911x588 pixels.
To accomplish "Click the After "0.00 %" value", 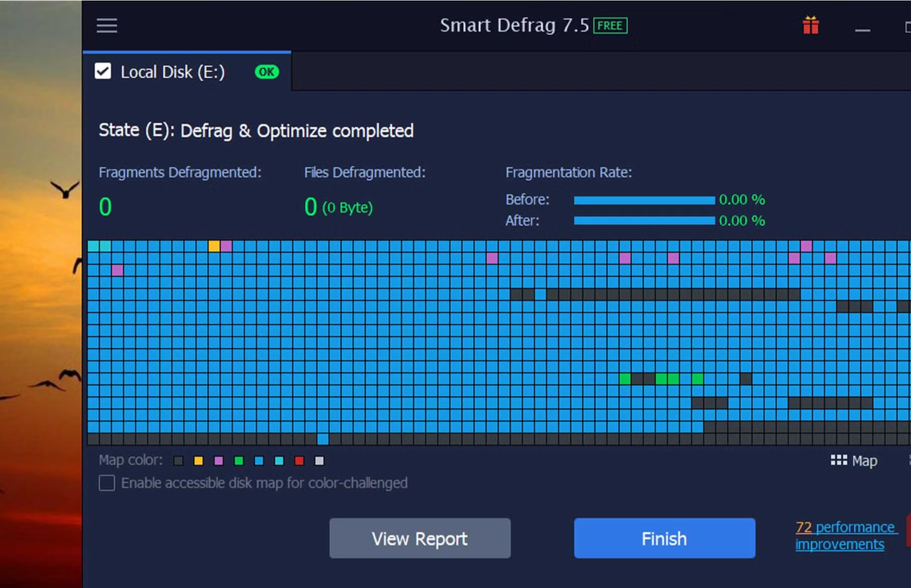I will point(742,221).
